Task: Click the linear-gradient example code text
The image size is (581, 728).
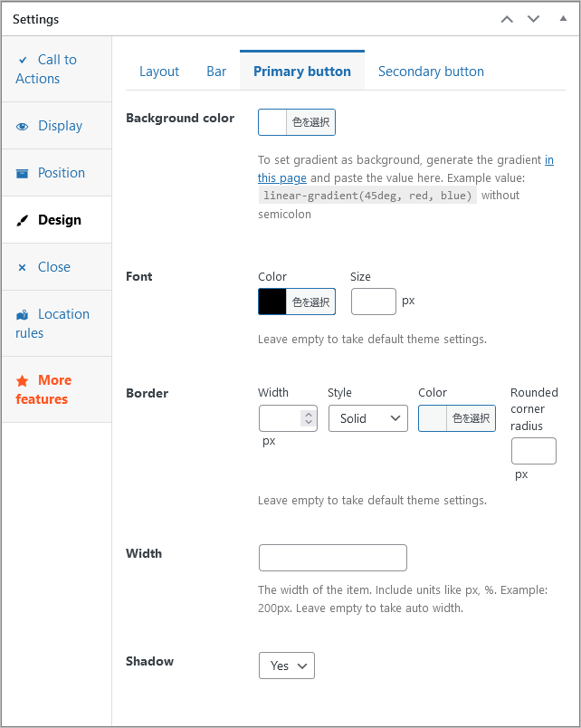Action: click(x=367, y=196)
